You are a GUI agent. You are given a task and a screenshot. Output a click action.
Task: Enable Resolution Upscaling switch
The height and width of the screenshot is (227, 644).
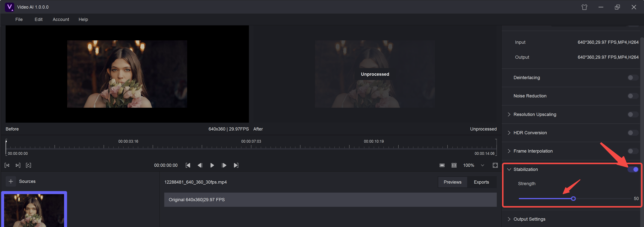[x=633, y=114]
